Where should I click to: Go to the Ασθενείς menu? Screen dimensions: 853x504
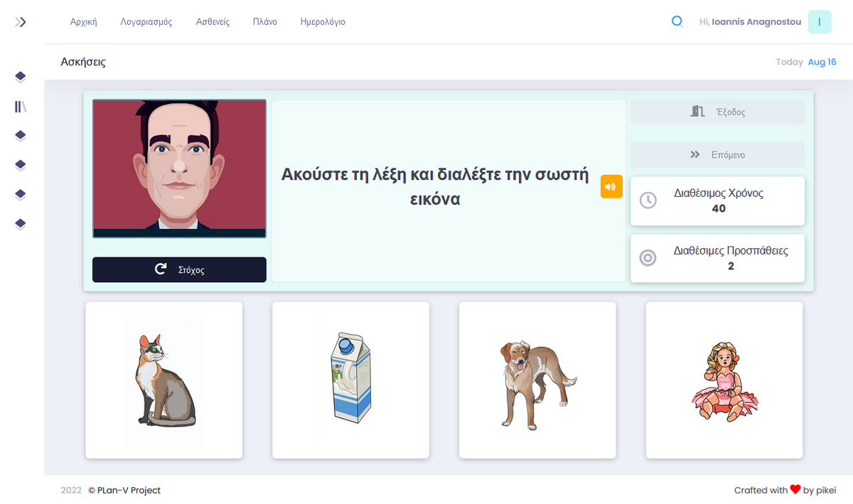(x=213, y=22)
